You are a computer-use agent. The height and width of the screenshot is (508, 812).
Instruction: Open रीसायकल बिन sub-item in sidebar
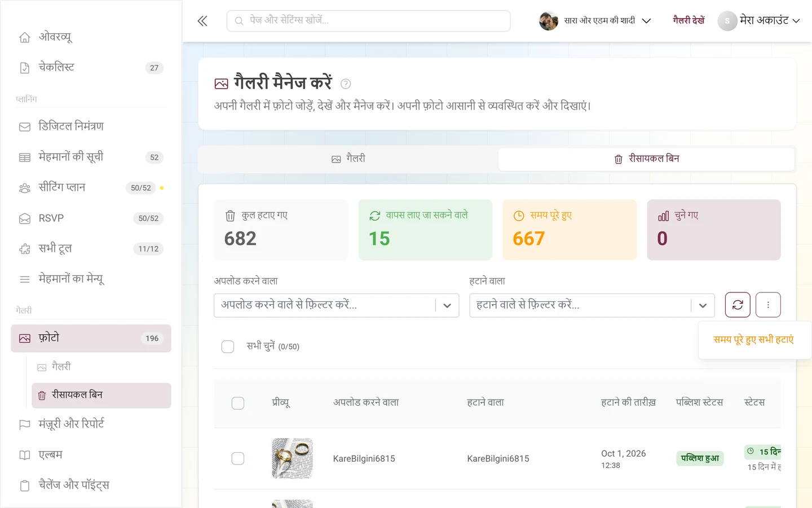101,395
